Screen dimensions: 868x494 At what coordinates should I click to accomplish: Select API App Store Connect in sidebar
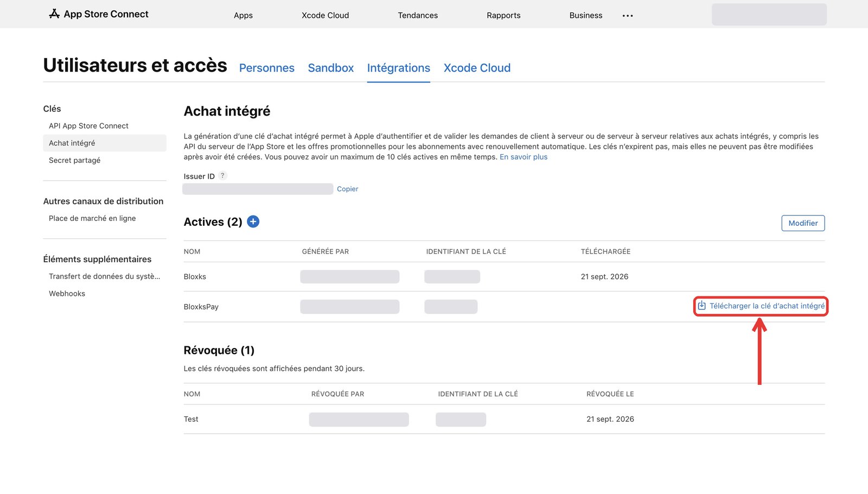click(x=88, y=126)
